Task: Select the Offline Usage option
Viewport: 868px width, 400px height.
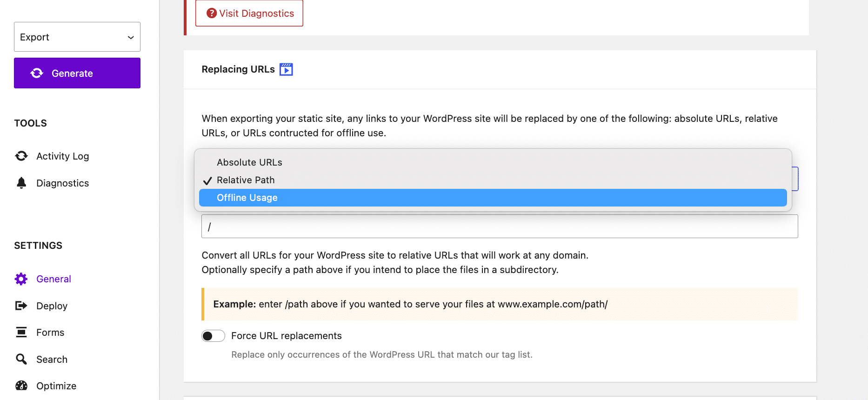Action: 247,198
